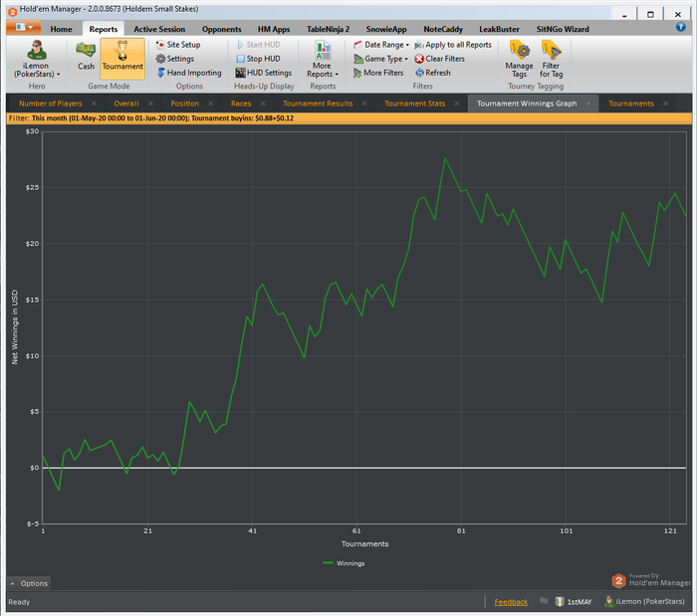The height and width of the screenshot is (616, 697).
Task: Open the NoteCaddy tab
Action: point(443,29)
